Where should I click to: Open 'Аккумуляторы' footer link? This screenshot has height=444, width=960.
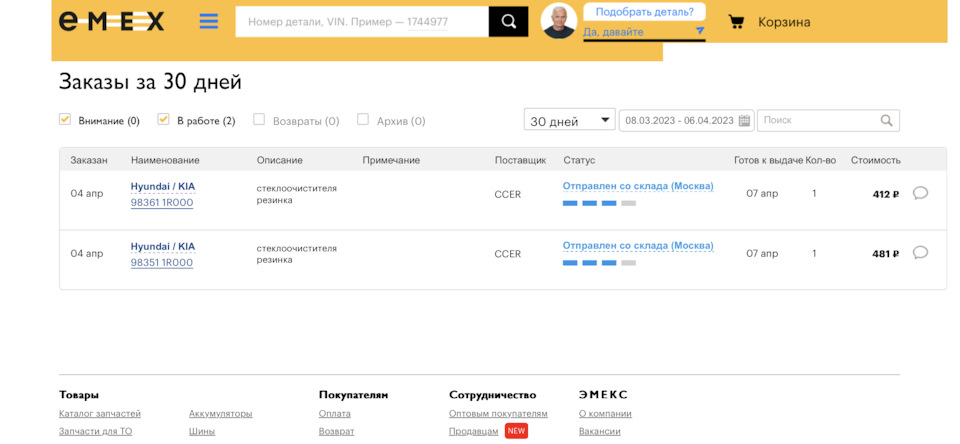tap(220, 414)
